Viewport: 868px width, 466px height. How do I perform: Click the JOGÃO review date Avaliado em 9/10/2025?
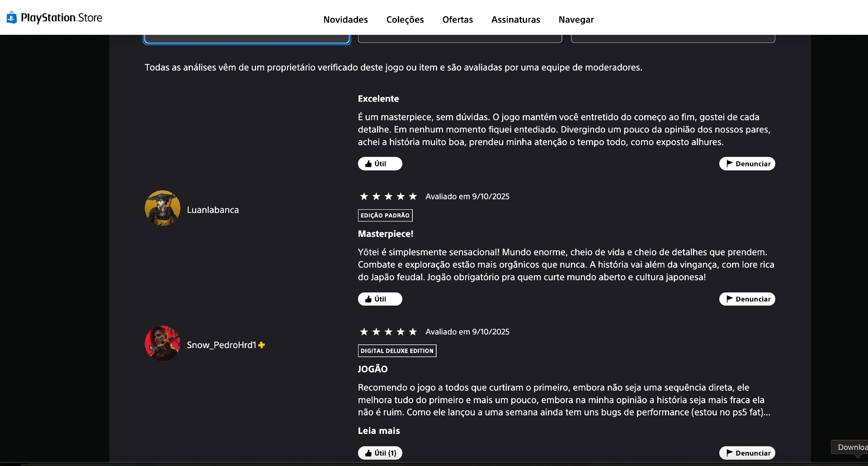click(467, 332)
